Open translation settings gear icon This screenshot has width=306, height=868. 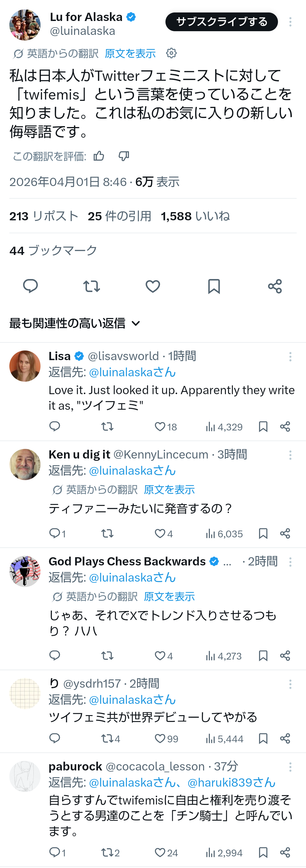pyautogui.click(x=171, y=53)
